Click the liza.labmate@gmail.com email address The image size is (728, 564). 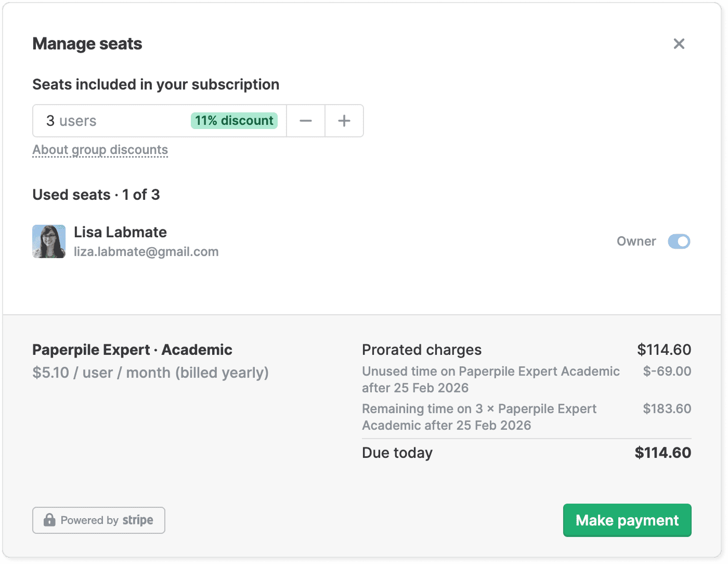(146, 252)
